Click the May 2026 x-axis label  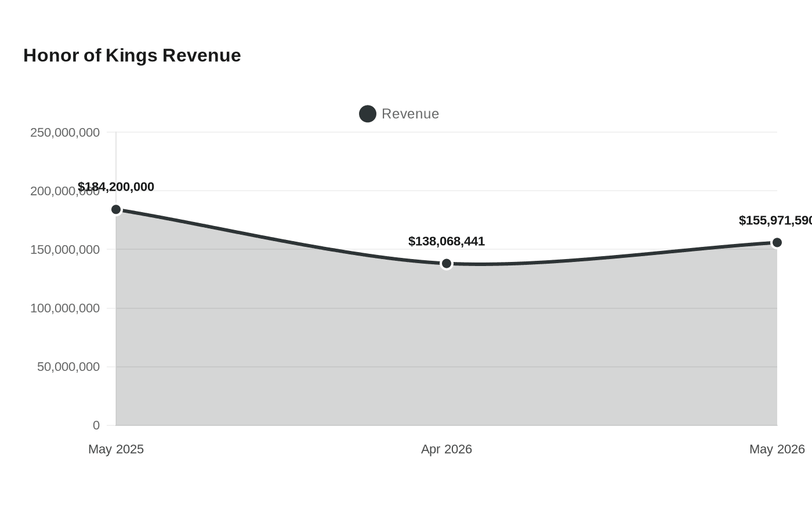click(777, 449)
